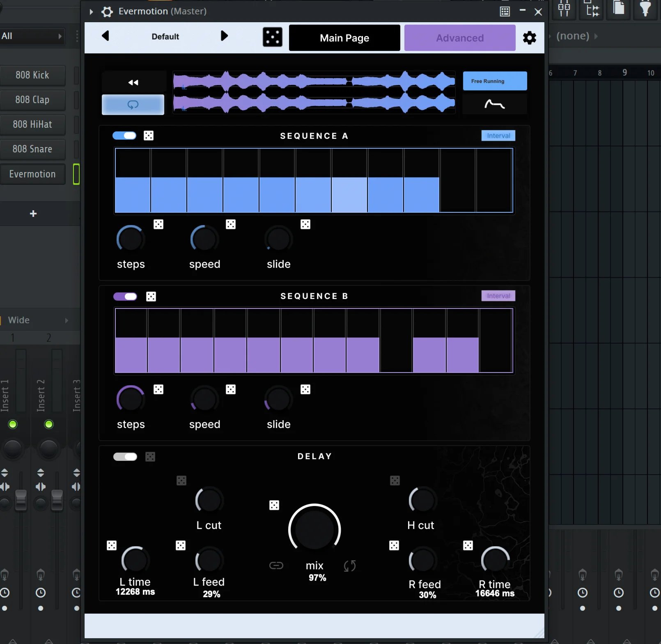This screenshot has width=661, height=644.
Task: Randomize Sequence B with dice icon
Action: [151, 297]
